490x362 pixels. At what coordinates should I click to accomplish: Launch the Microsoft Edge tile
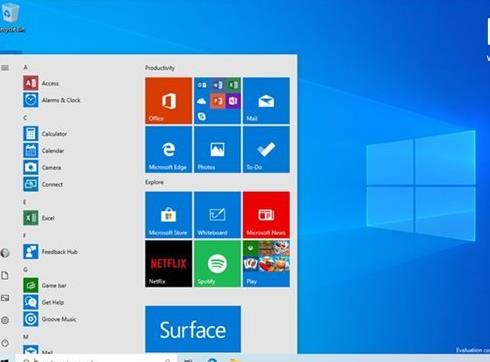pyautogui.click(x=168, y=149)
